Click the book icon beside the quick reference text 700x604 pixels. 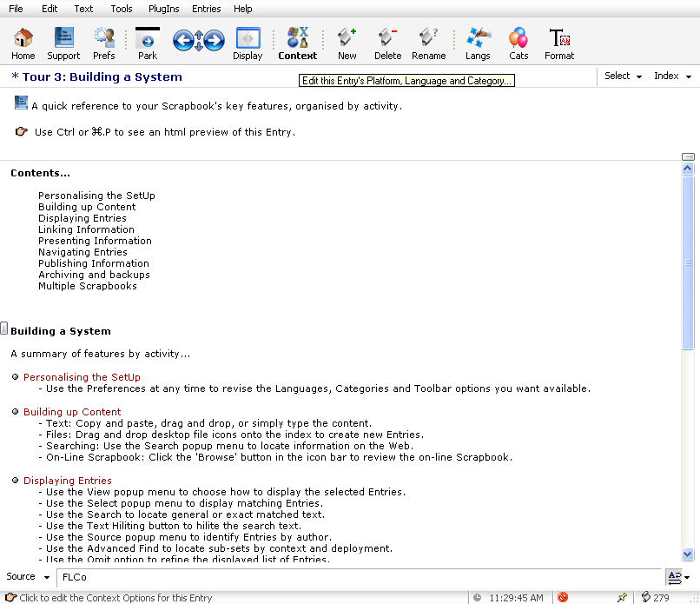(x=21, y=103)
